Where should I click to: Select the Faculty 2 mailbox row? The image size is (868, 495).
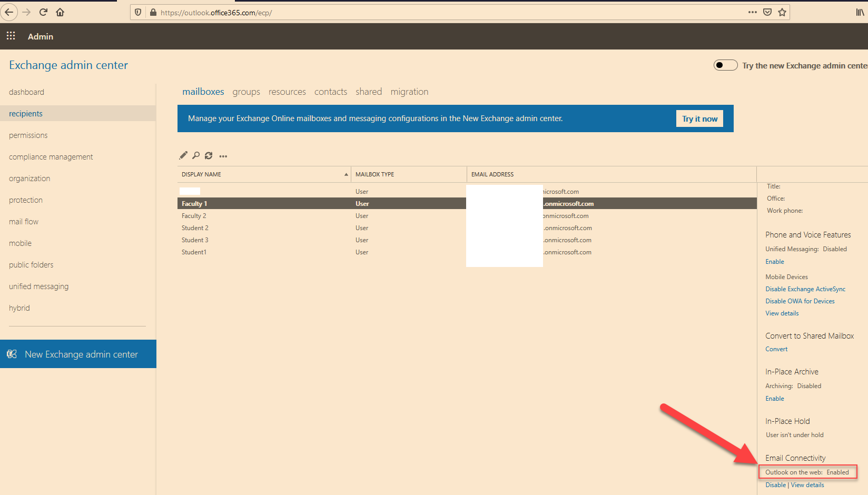(x=467, y=215)
